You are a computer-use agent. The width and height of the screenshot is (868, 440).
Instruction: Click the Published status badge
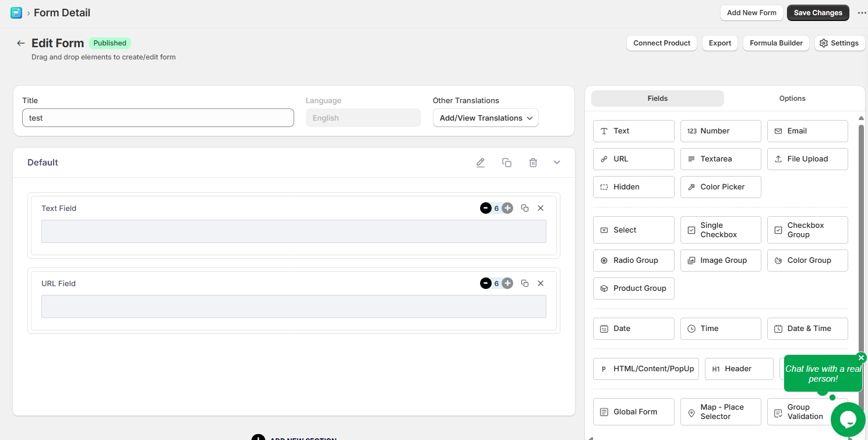point(110,43)
